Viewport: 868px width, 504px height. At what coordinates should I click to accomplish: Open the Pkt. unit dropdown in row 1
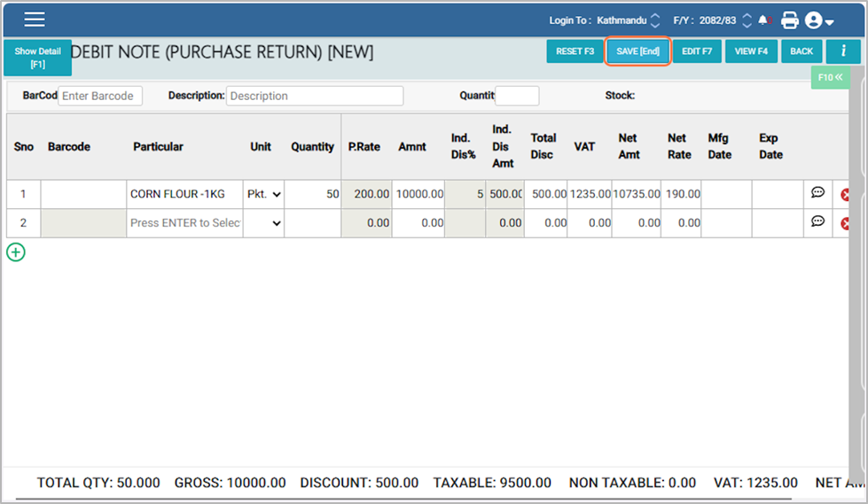(x=263, y=194)
